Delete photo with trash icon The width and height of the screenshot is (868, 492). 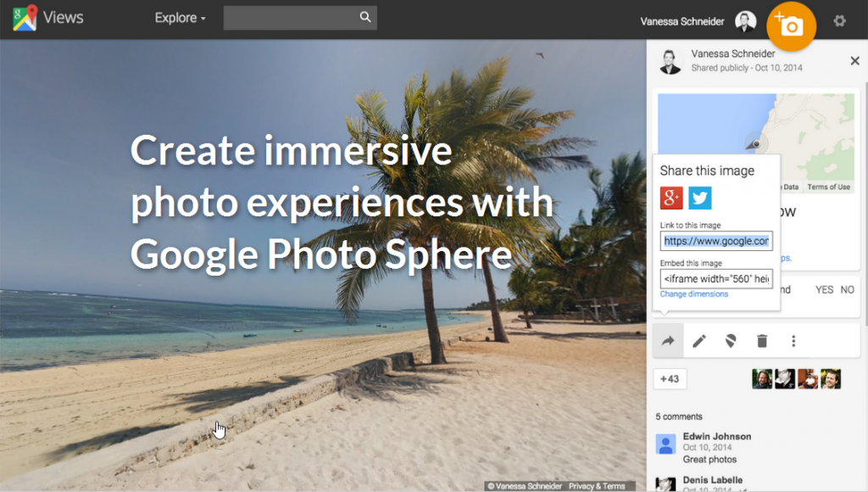click(x=762, y=341)
